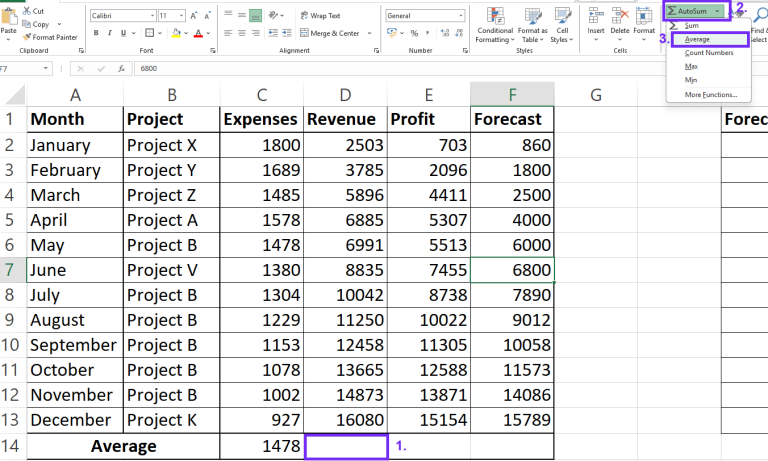Toggle highlighted bottom align button
Image resolution: width=768 pixels, height=461 pixels.
tap(255, 16)
